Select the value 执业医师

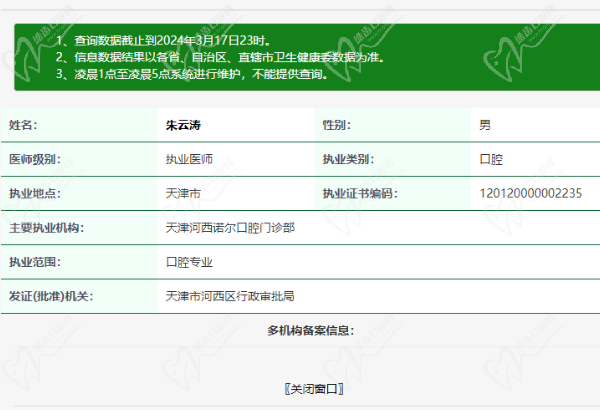coord(189,159)
